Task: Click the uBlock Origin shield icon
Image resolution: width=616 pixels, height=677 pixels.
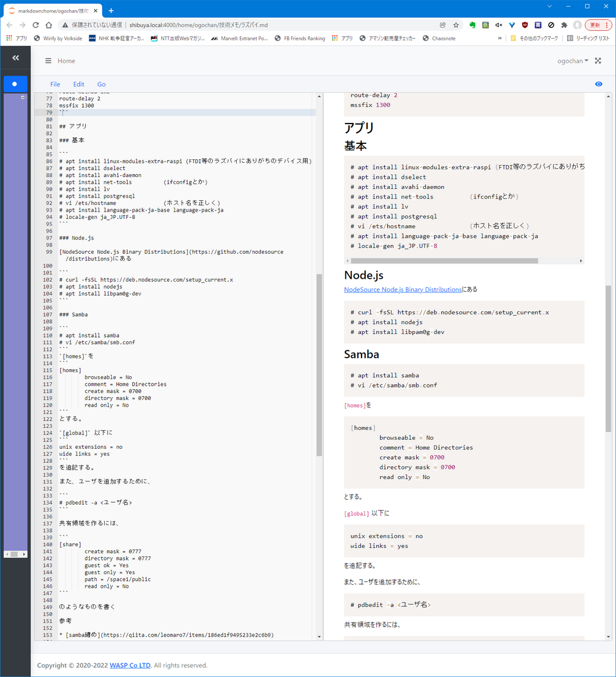Action: pos(524,25)
